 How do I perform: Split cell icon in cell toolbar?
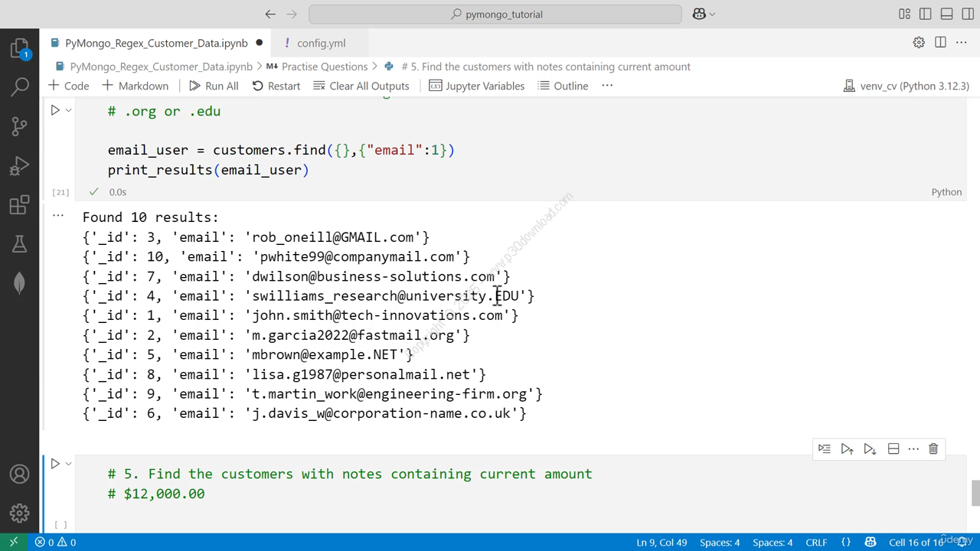pos(893,448)
